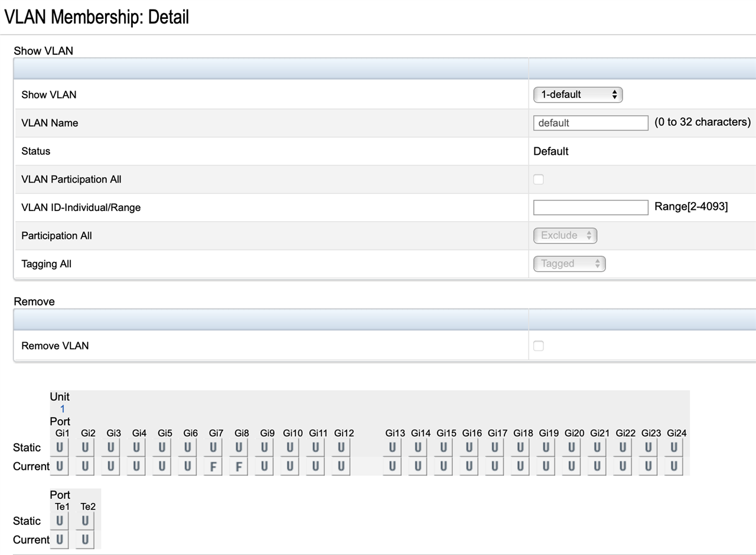The width and height of the screenshot is (756, 555).
Task: Toggle Static membership button for port Gi18
Action: pyautogui.click(x=520, y=447)
